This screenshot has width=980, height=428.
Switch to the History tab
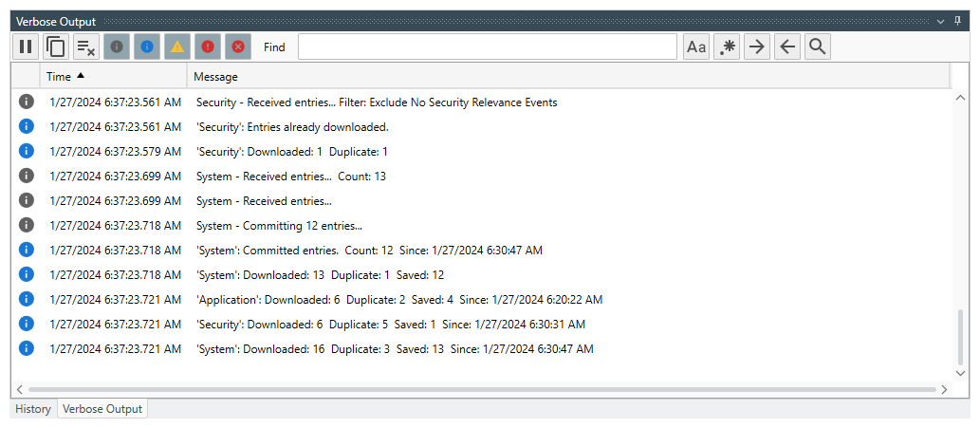pos(33,409)
